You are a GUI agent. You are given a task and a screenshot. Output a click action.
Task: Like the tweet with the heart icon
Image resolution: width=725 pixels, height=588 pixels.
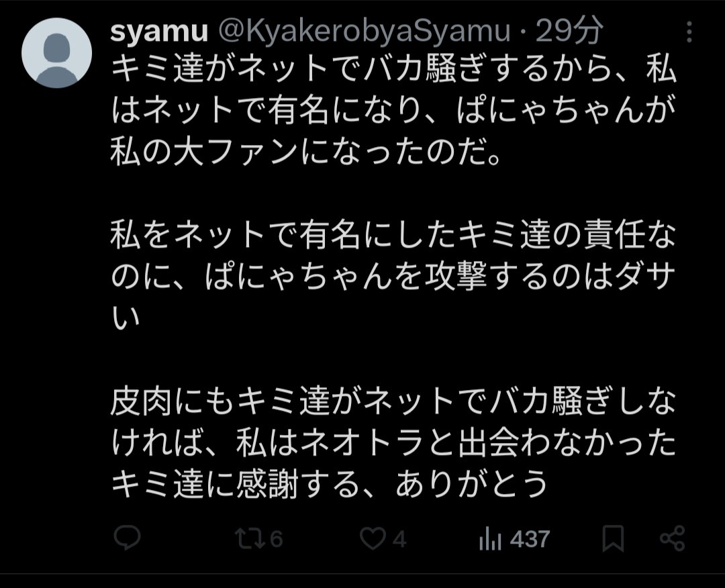pos(373,538)
